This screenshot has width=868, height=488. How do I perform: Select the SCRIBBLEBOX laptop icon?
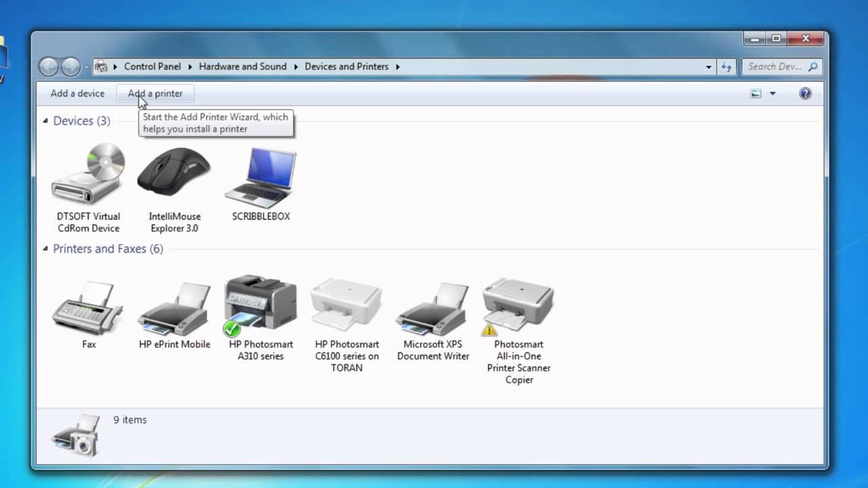click(x=260, y=177)
